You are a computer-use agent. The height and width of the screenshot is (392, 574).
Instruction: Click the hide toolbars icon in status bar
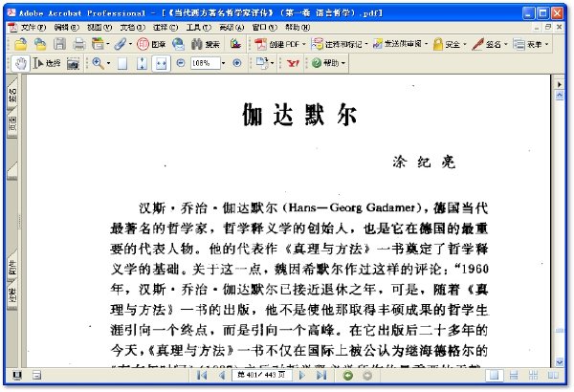36,375
